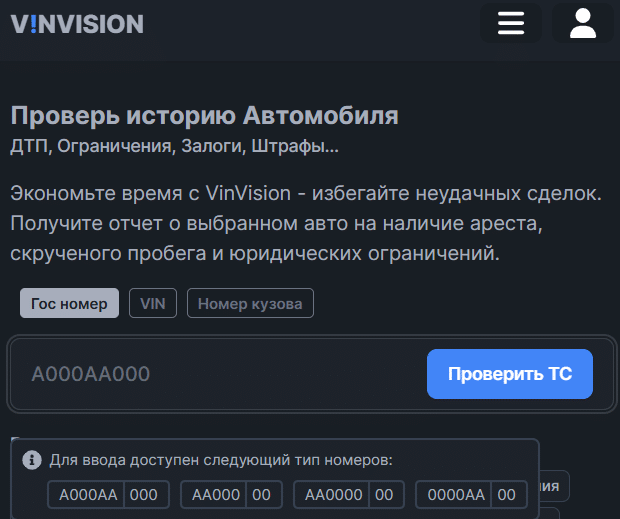The height and width of the screenshot is (519, 620).
Task: Switch to the Номер кузова tab
Action: 250,303
